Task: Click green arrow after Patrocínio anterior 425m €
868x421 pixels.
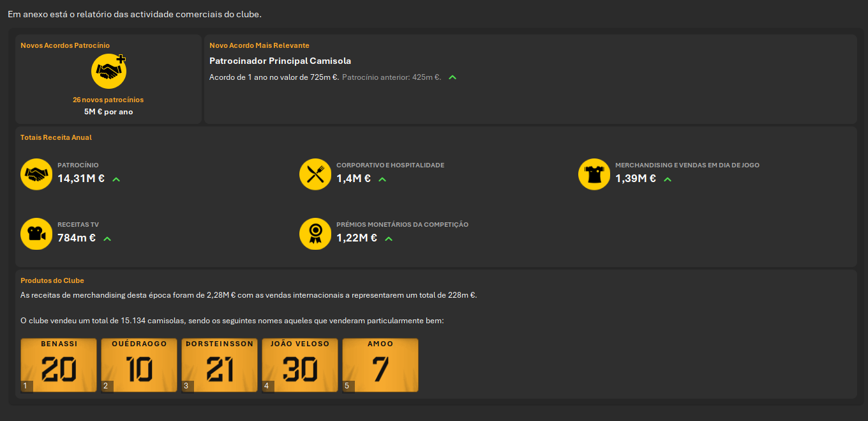Action: [453, 77]
